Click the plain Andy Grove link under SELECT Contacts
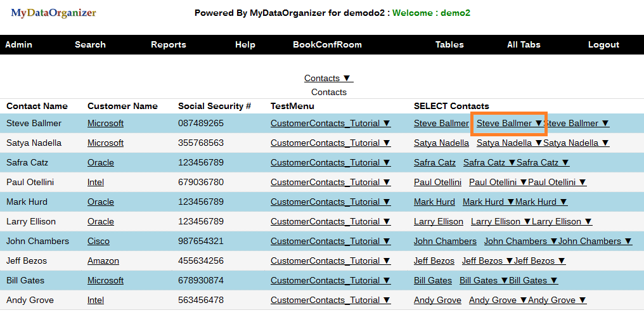The image size is (644, 329). (437, 300)
